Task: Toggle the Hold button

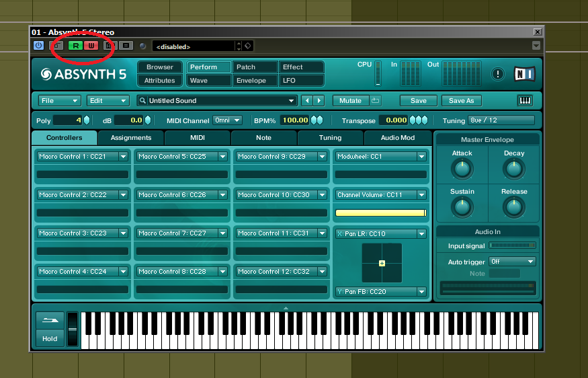Action: pos(50,338)
